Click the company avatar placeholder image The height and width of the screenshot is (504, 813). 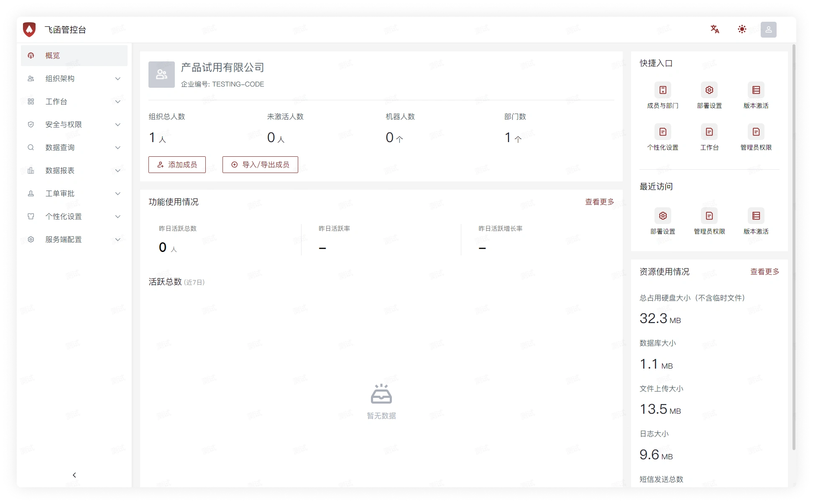coord(161,74)
